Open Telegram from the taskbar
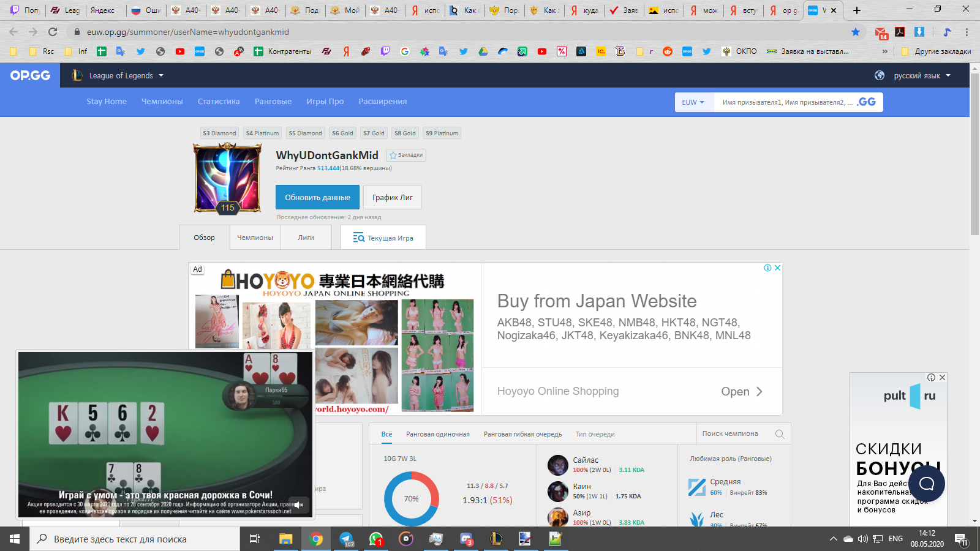 pos(346,539)
